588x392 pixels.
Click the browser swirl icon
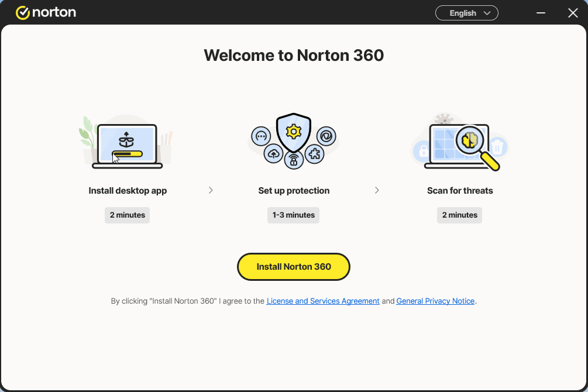point(326,136)
